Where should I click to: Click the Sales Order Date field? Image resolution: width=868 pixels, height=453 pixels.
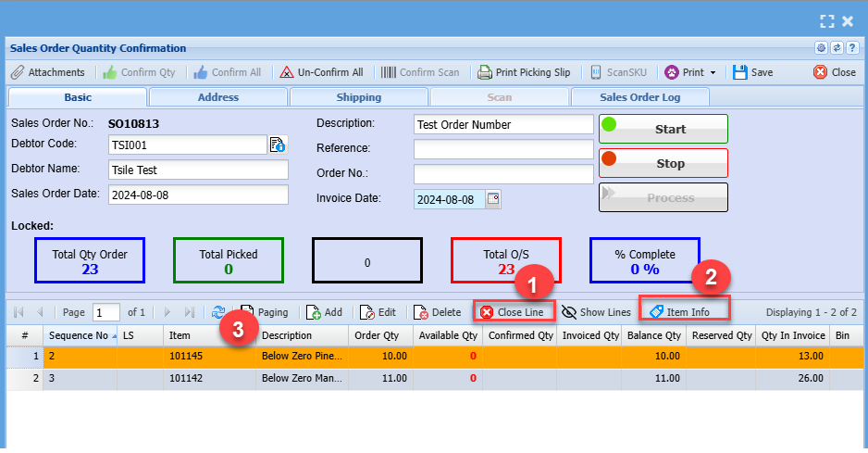[198, 195]
